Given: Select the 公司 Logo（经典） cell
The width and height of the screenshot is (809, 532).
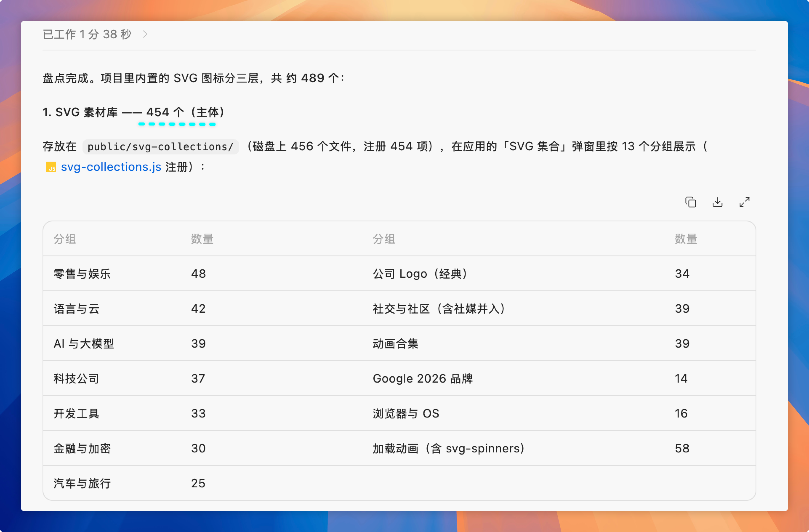Looking at the screenshot, I should [420, 274].
